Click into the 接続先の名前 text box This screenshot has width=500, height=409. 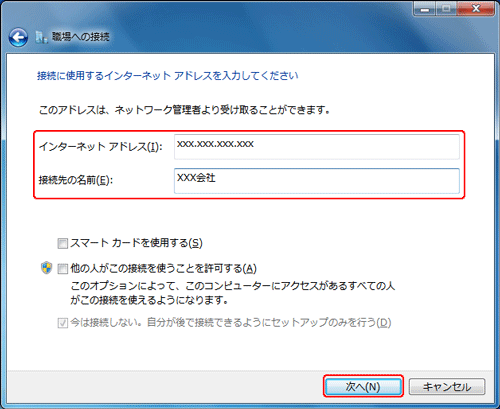click(x=317, y=181)
